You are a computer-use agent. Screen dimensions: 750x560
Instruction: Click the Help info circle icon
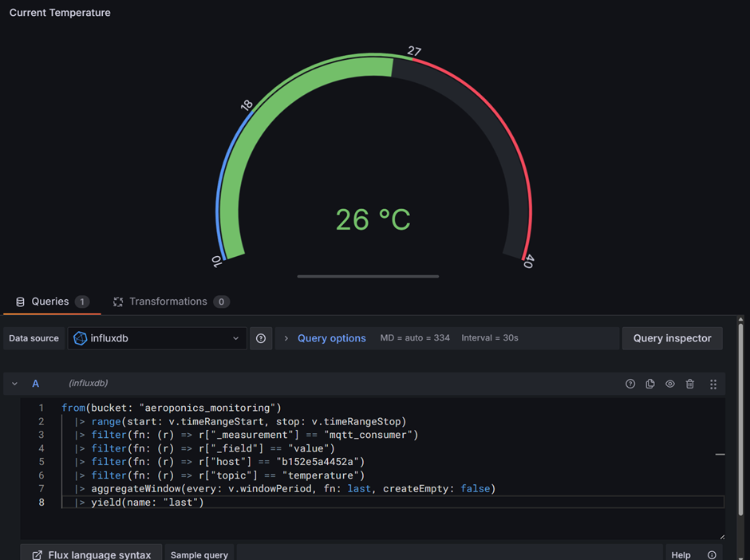click(712, 554)
